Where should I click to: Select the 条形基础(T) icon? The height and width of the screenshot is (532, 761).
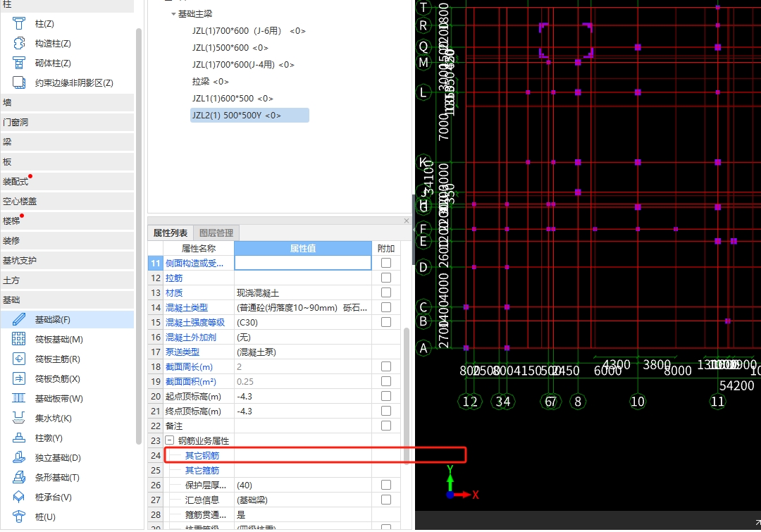click(x=18, y=477)
